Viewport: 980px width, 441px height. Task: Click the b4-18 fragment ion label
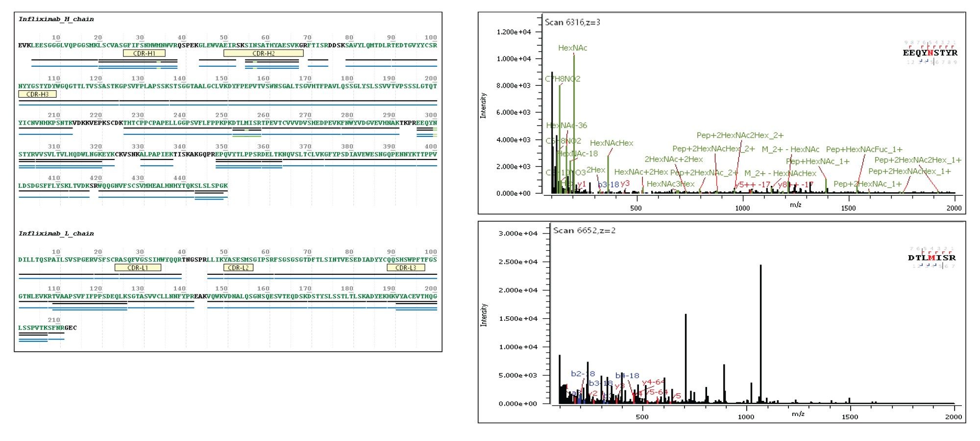coord(627,375)
